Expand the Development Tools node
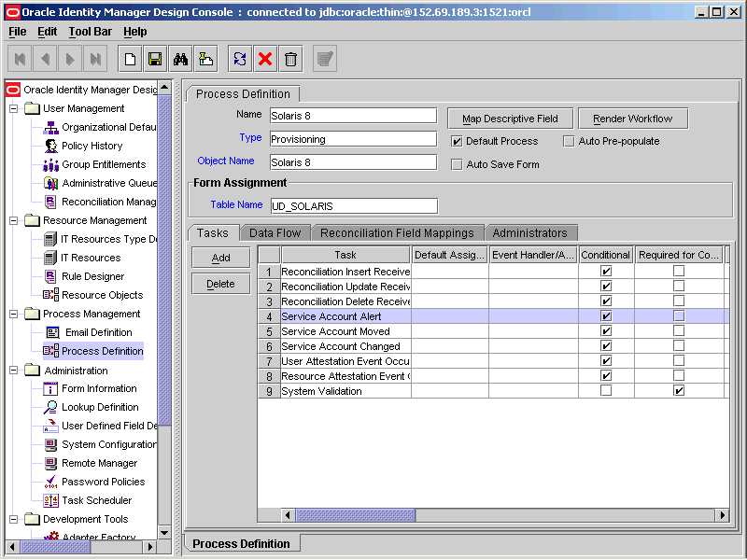 point(13,519)
